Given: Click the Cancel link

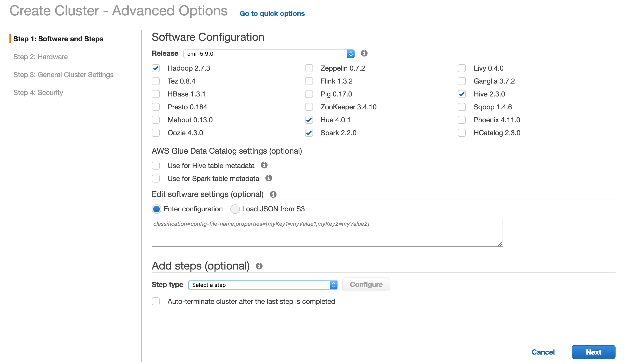Looking at the screenshot, I should [543, 352].
